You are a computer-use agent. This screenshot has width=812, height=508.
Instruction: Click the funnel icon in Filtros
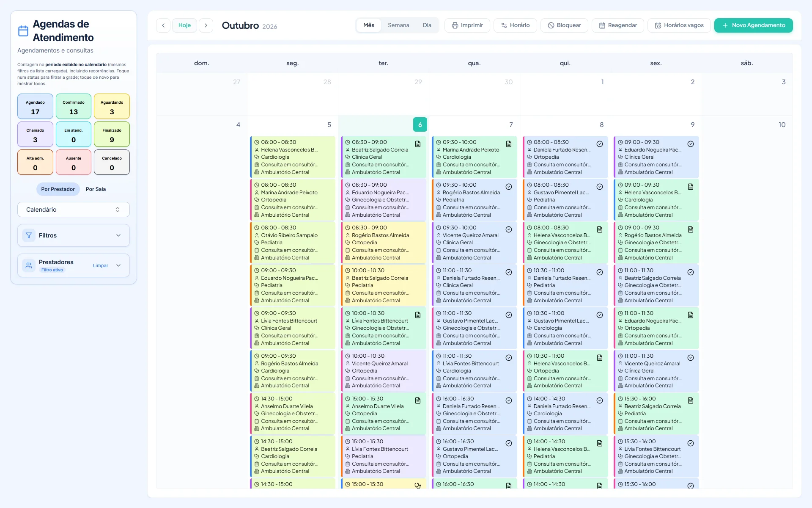(29, 235)
